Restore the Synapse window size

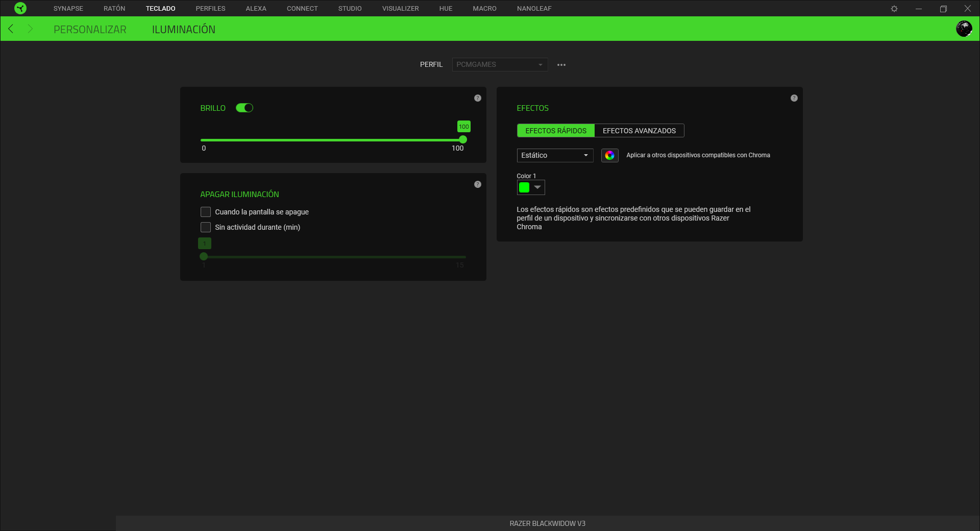point(943,9)
